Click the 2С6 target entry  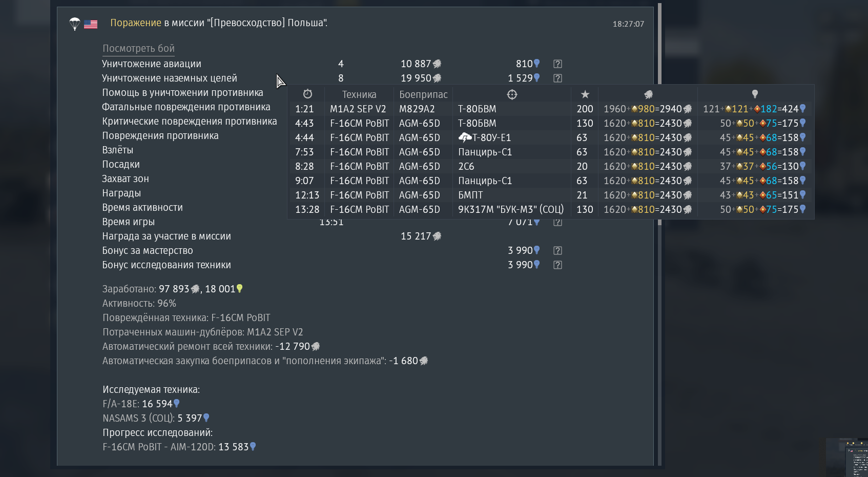tap(466, 167)
